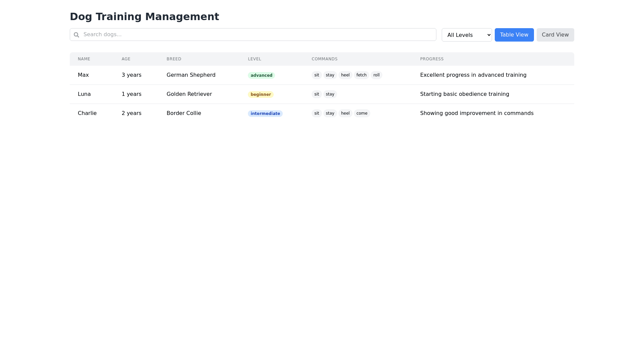Click Charlie's heel command tag
The image size is (644, 362).
coord(345,113)
